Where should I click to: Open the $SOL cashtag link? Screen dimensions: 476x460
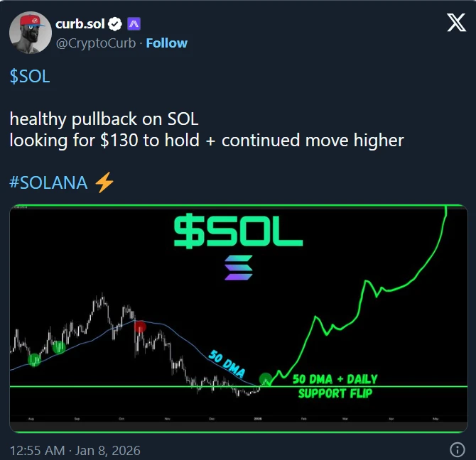click(x=30, y=77)
